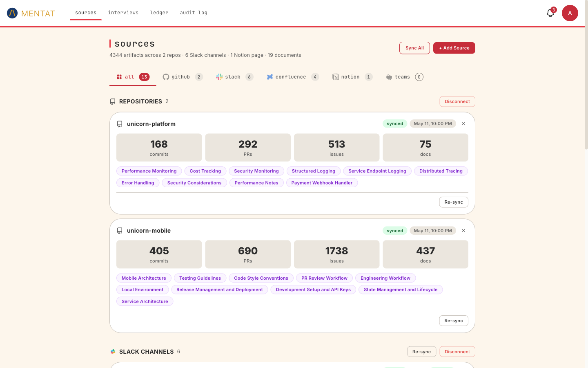The width and height of the screenshot is (588, 368).
Task: Click the + Add Source button
Action: pos(454,48)
